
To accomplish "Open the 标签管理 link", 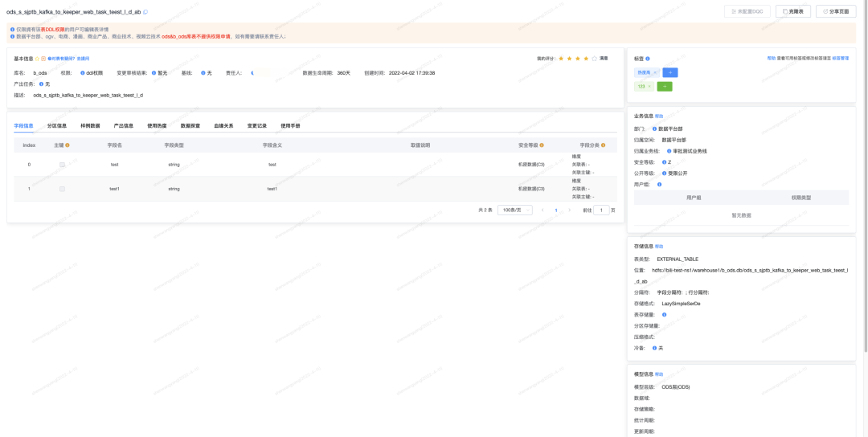I will [841, 58].
